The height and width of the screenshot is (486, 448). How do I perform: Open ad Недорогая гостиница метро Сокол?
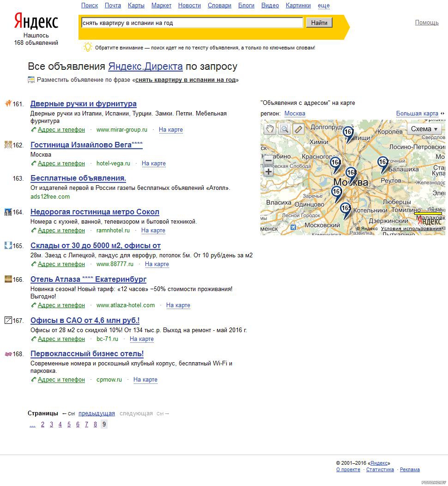click(95, 212)
